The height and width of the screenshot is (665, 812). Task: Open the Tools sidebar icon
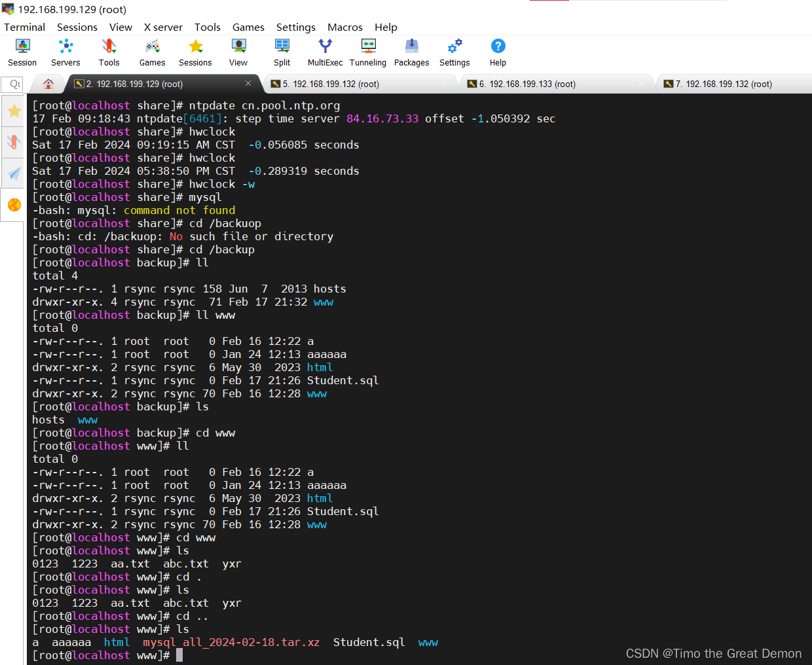point(14,142)
